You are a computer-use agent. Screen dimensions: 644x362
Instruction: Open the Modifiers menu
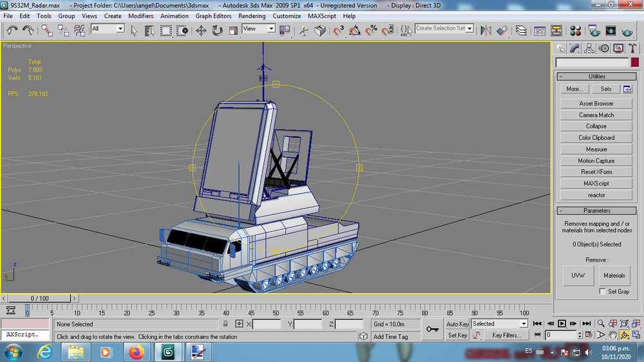140,16
